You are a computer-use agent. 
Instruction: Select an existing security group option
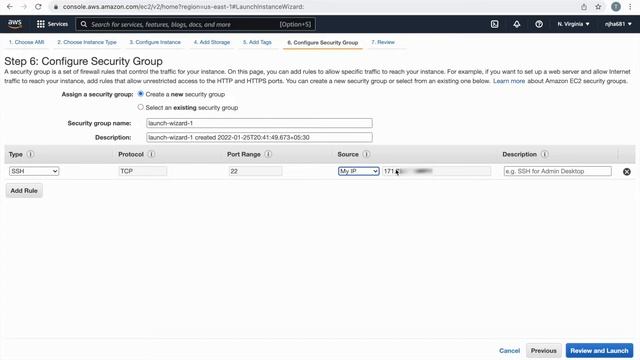[140, 107]
